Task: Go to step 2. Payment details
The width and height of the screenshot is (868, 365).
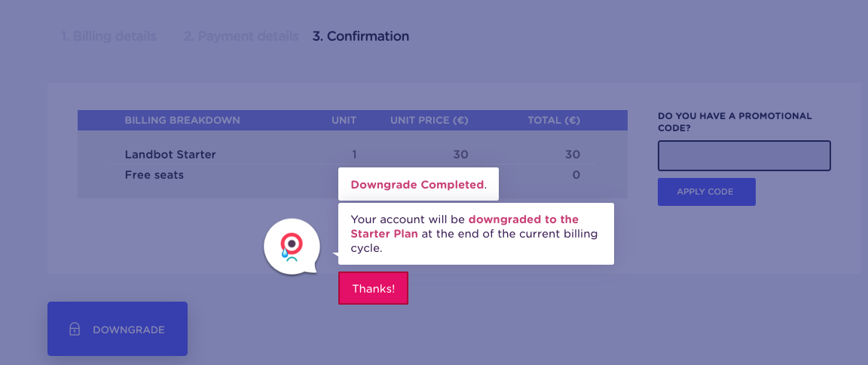Action: 241,36
